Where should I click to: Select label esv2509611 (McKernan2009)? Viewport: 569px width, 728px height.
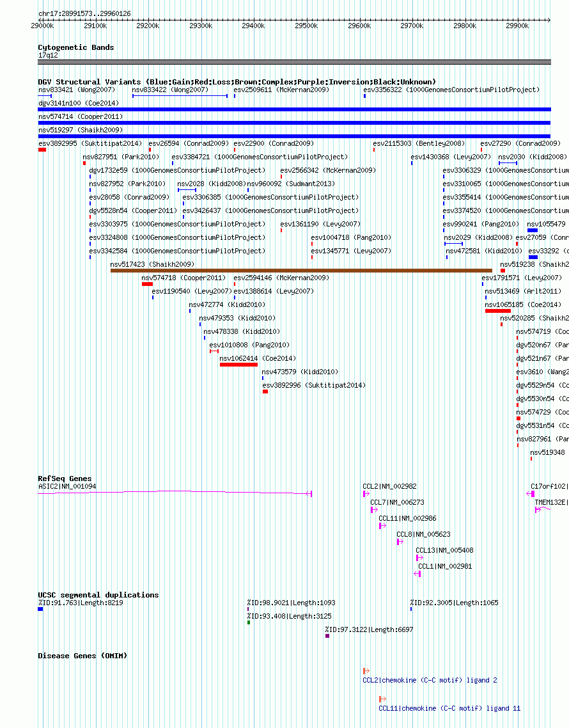coord(281,90)
